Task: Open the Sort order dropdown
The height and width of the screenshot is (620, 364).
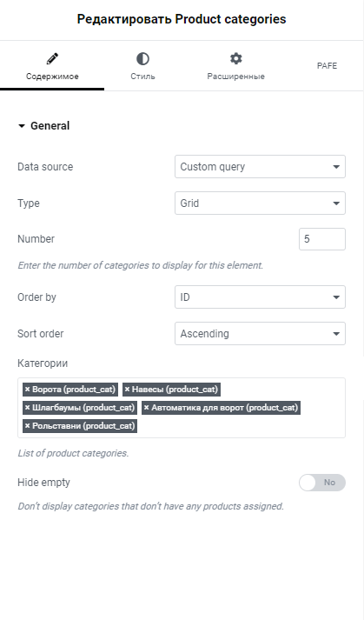Action: coord(260,333)
